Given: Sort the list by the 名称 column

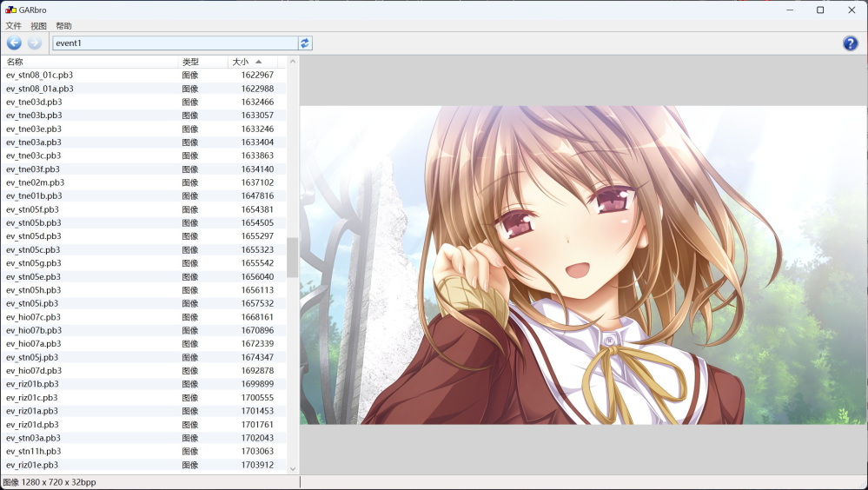Looking at the screenshot, I should pyautogui.click(x=89, y=62).
